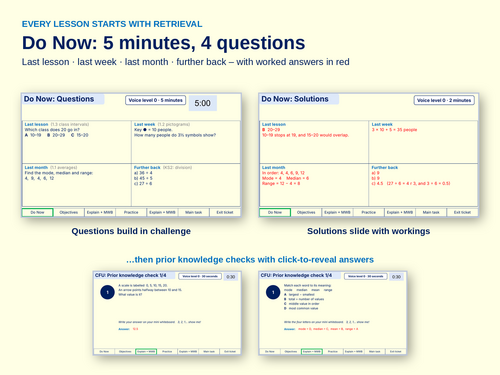Click the 'Do Now: Questions' slide title
This screenshot has width=500, height=375.
(x=59, y=99)
